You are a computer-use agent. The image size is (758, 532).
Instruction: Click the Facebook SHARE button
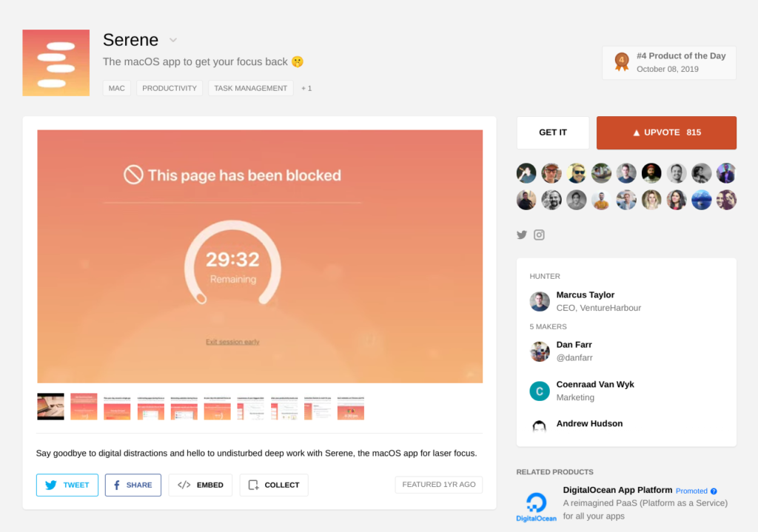133,485
